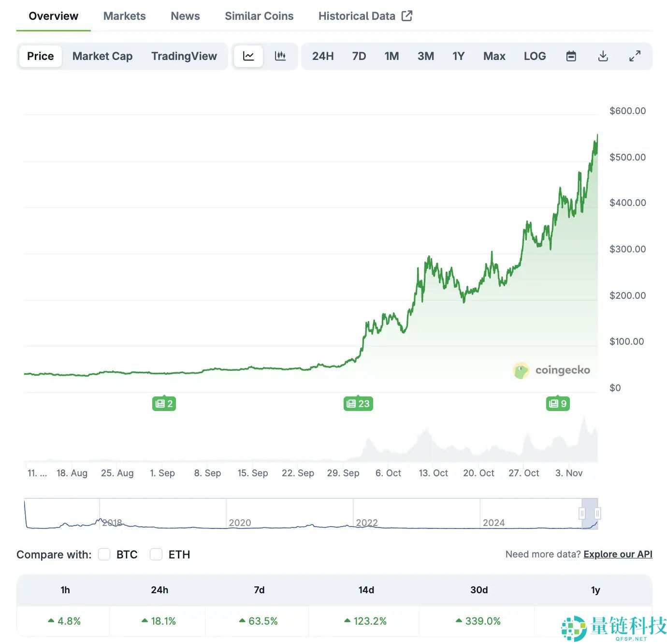Open the Similar Coins tab

[259, 16]
